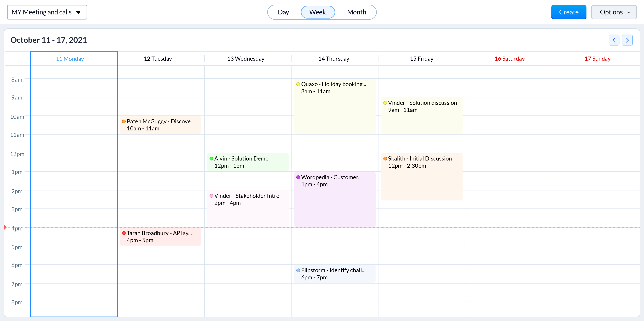Expand the Options dropdown
The height and width of the screenshot is (321, 644).
coord(613,12)
